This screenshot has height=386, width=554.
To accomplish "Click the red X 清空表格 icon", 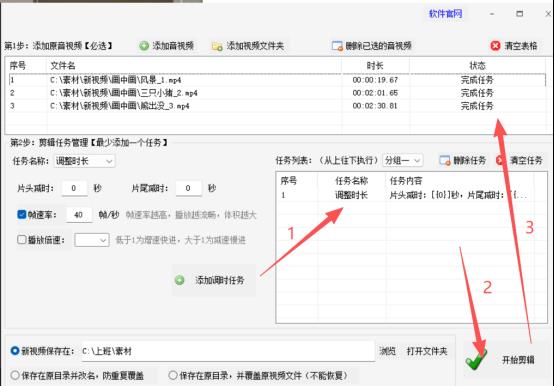I will [495, 46].
